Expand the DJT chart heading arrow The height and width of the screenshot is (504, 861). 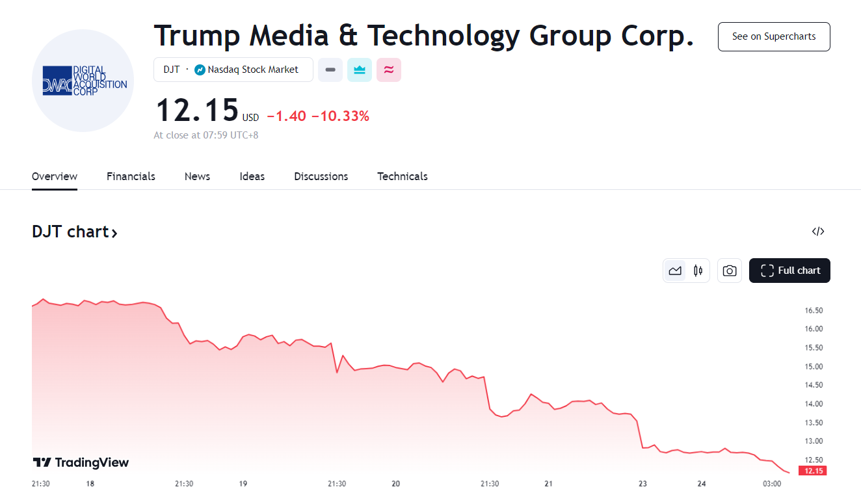pyautogui.click(x=114, y=233)
